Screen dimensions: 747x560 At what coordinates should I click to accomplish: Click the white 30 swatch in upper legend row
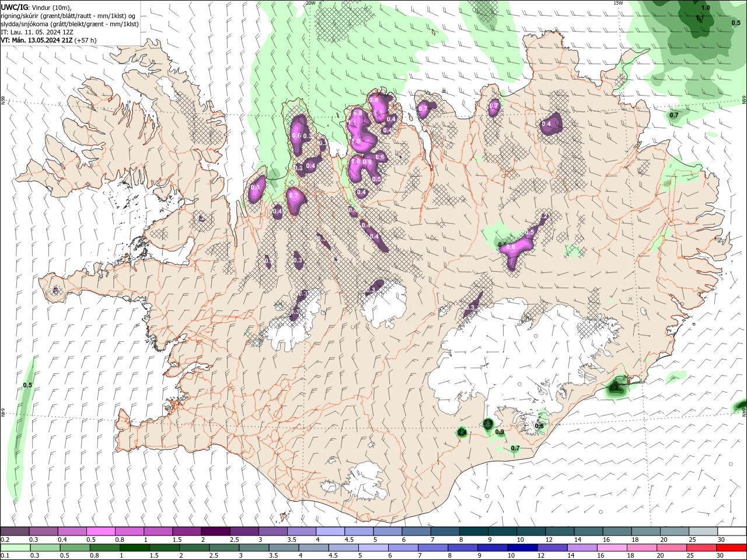point(732,531)
